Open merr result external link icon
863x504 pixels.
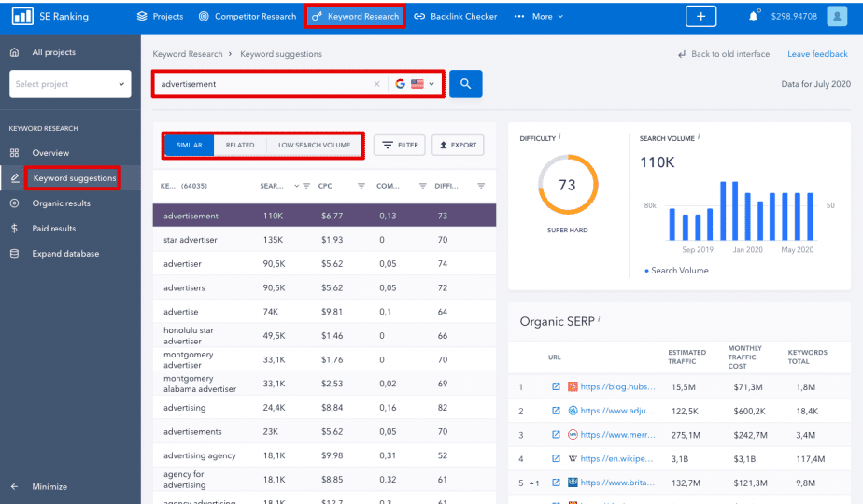pyautogui.click(x=556, y=435)
